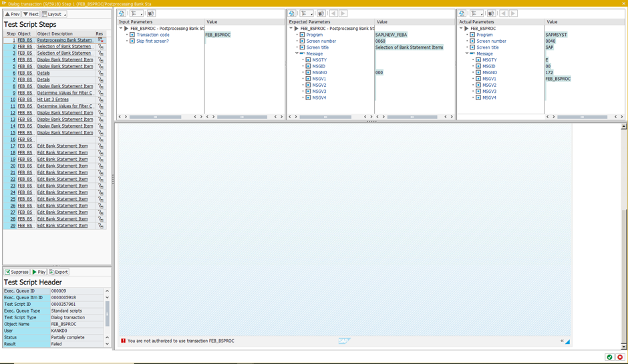
Task: Click Skip first screen? parameter icon
Action: (132, 41)
